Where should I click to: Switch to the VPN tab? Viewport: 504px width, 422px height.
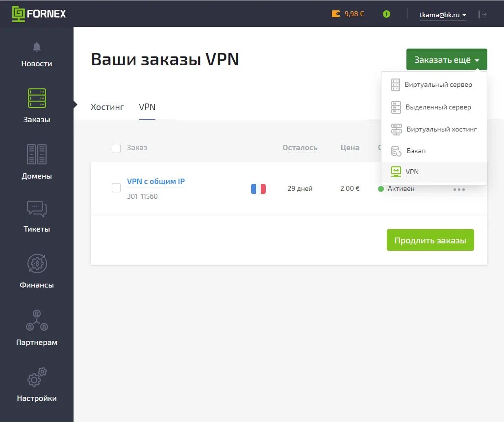[x=147, y=107]
